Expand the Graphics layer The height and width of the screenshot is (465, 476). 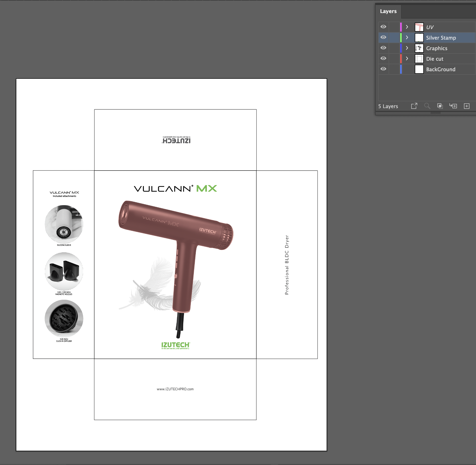tap(407, 48)
